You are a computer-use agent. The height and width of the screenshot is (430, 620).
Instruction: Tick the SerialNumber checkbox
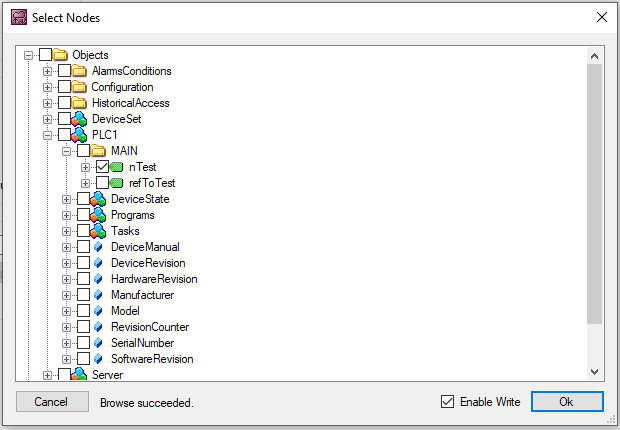(83, 343)
